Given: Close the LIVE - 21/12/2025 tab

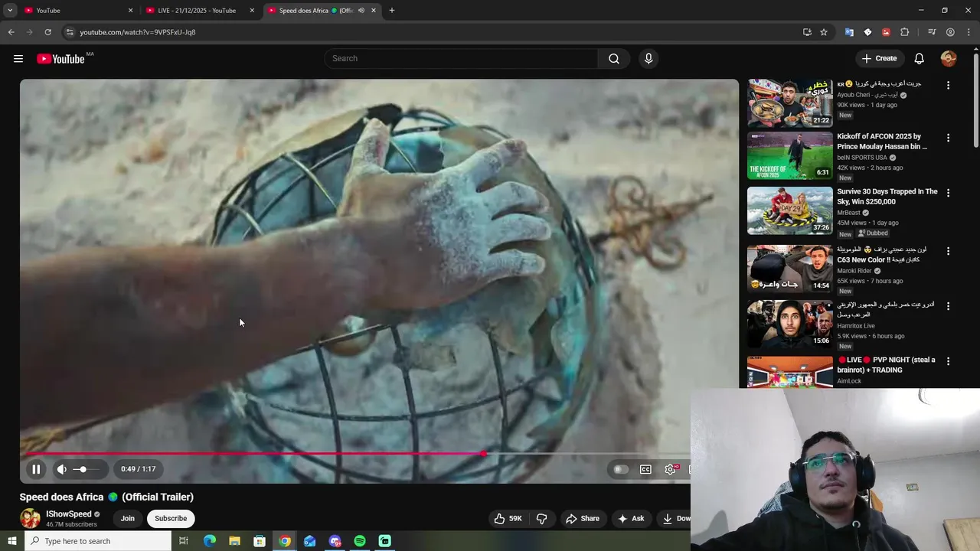Looking at the screenshot, I should pos(252,11).
